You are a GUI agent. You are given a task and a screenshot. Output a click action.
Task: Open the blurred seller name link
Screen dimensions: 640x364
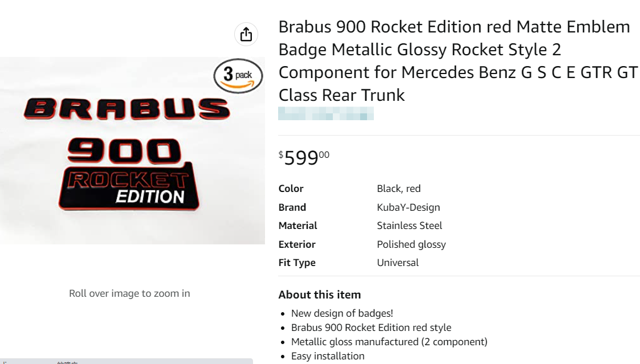click(325, 114)
